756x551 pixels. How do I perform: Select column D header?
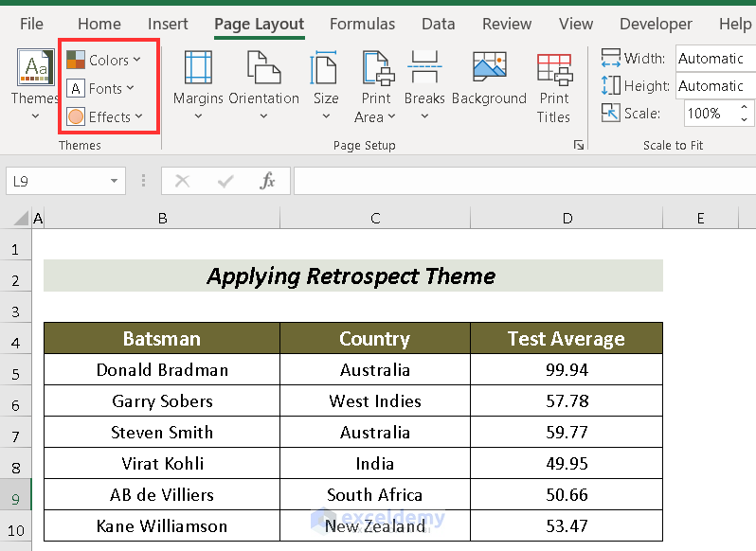(567, 218)
